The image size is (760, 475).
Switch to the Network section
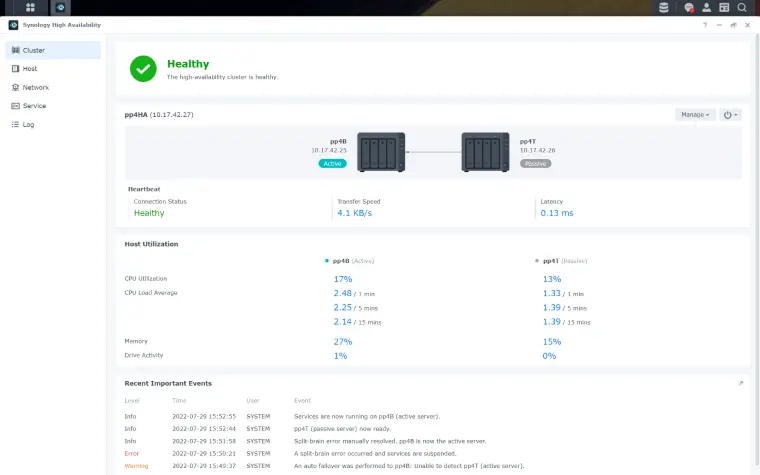[x=35, y=87]
